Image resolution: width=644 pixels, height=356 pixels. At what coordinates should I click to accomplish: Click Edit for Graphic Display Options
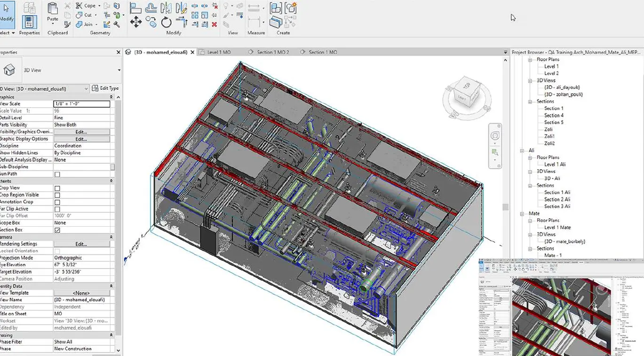tap(81, 139)
